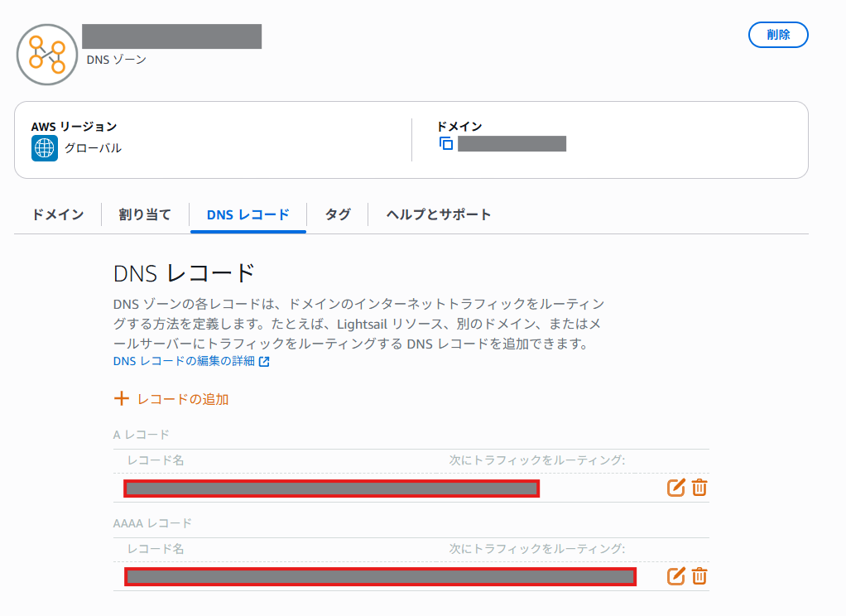Switch to the ドメイン tab
Image resolution: width=846 pixels, height=616 pixels.
pos(58,214)
